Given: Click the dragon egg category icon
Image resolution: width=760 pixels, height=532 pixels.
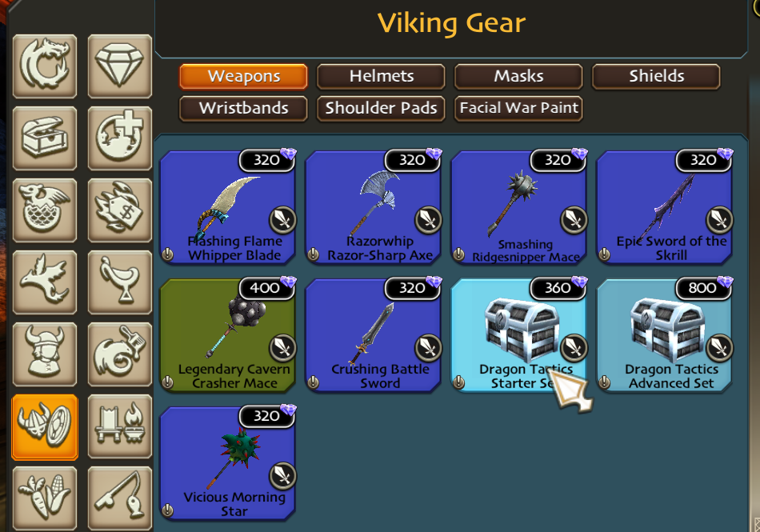Looking at the screenshot, I should coord(45,210).
